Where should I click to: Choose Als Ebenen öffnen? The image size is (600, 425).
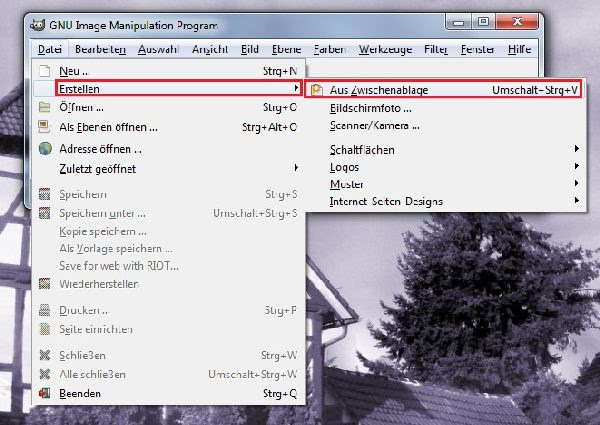click(168, 127)
